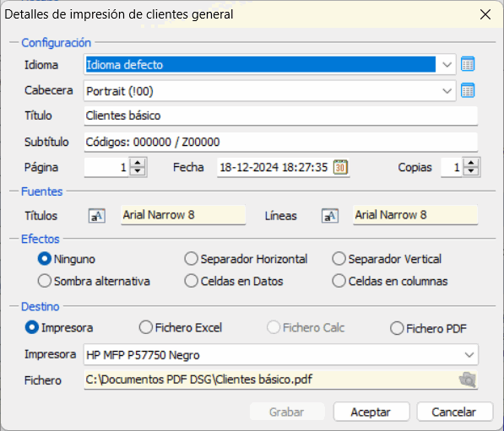Click the Copias number field
Image resolution: width=504 pixels, height=431 pixels.
(x=452, y=167)
